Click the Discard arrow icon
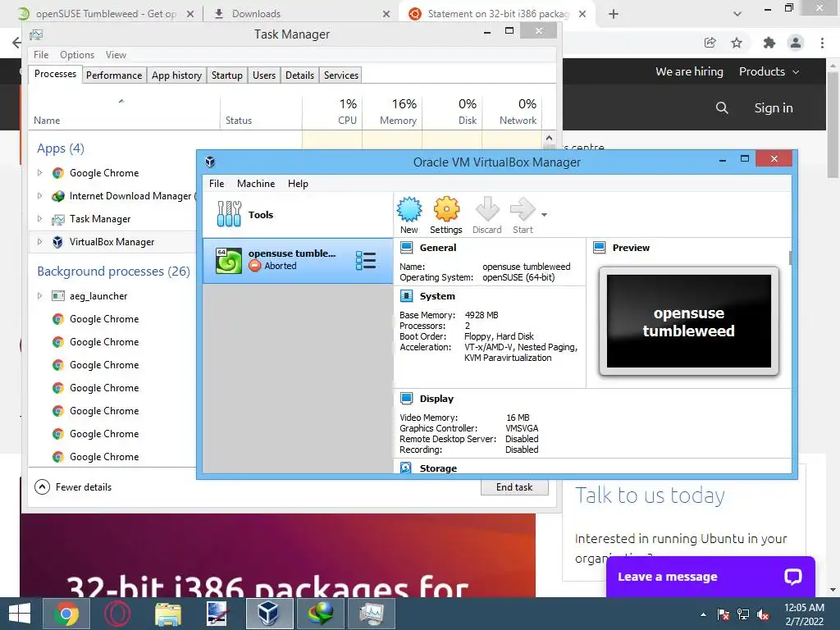 (x=487, y=209)
